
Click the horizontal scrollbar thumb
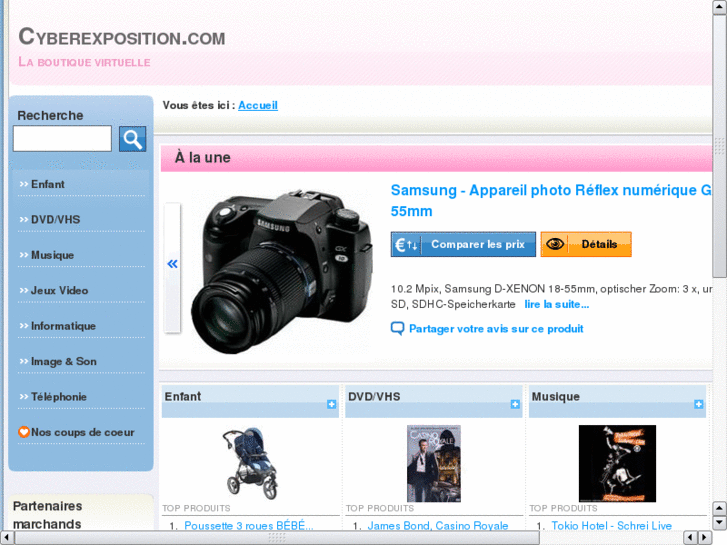(277, 538)
